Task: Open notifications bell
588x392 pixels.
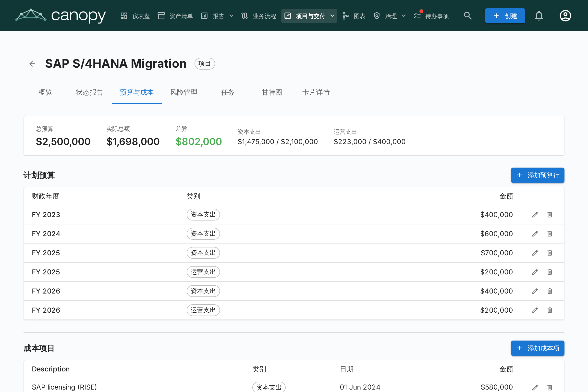Action: pyautogui.click(x=539, y=16)
